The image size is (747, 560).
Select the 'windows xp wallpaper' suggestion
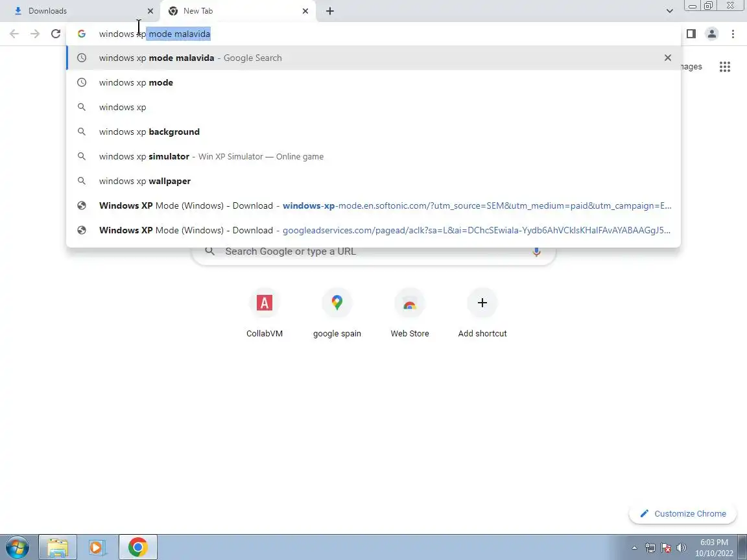[x=373, y=181]
